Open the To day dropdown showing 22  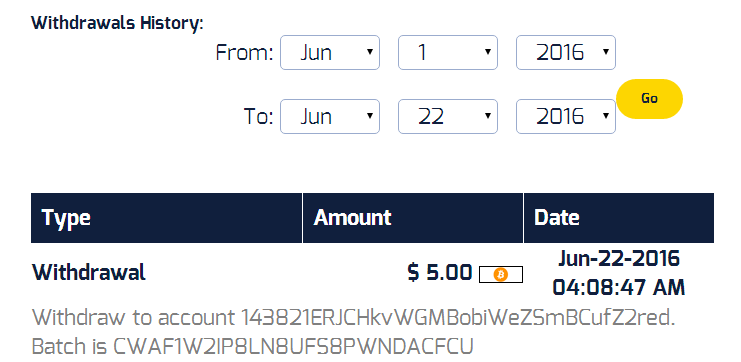point(448,116)
